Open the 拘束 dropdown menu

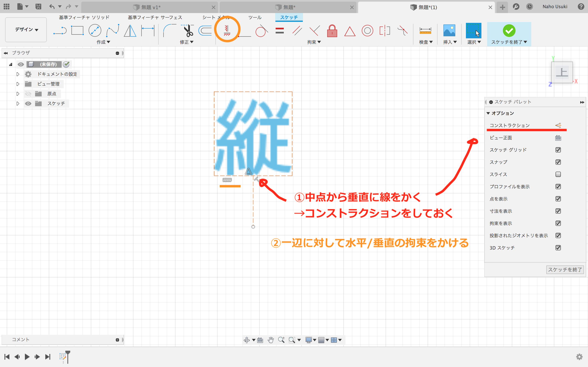point(314,42)
